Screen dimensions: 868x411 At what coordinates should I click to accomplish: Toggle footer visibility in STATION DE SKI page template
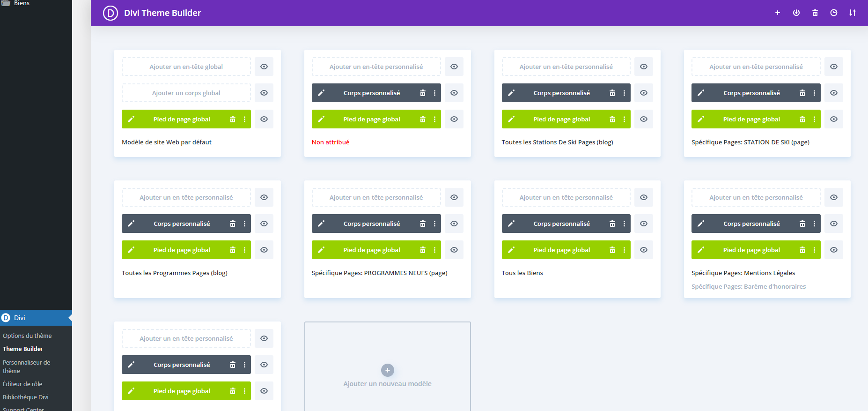[834, 119]
